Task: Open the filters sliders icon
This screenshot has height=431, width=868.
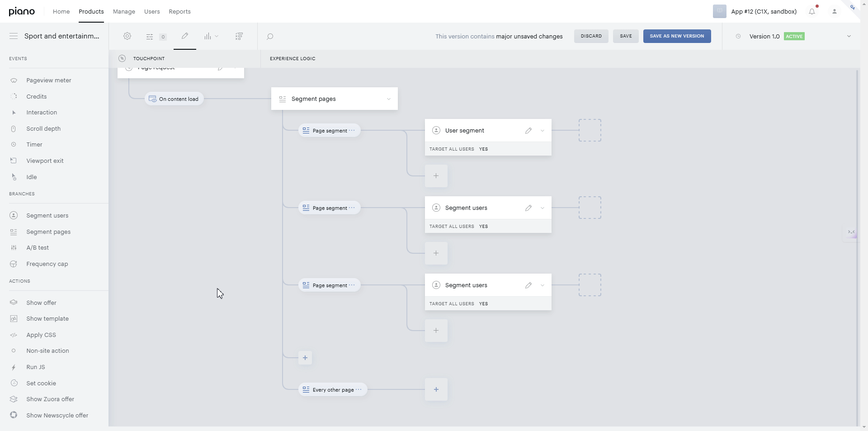Action: coord(150,37)
